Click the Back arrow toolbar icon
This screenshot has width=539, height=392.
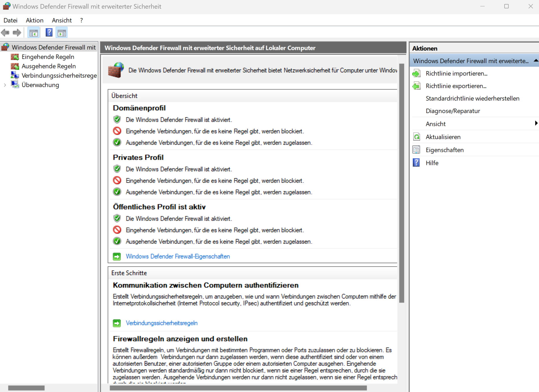pos(5,33)
